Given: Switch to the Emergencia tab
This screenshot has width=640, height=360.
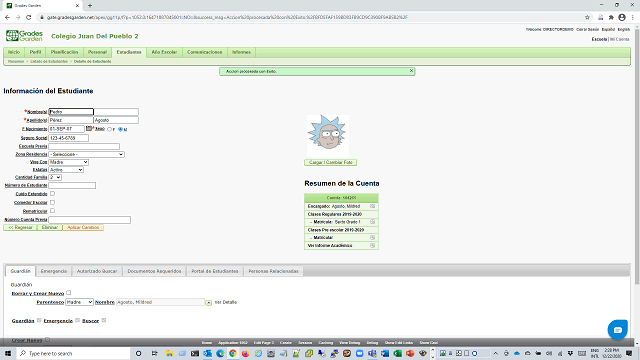Looking at the screenshot, I should [53, 271].
